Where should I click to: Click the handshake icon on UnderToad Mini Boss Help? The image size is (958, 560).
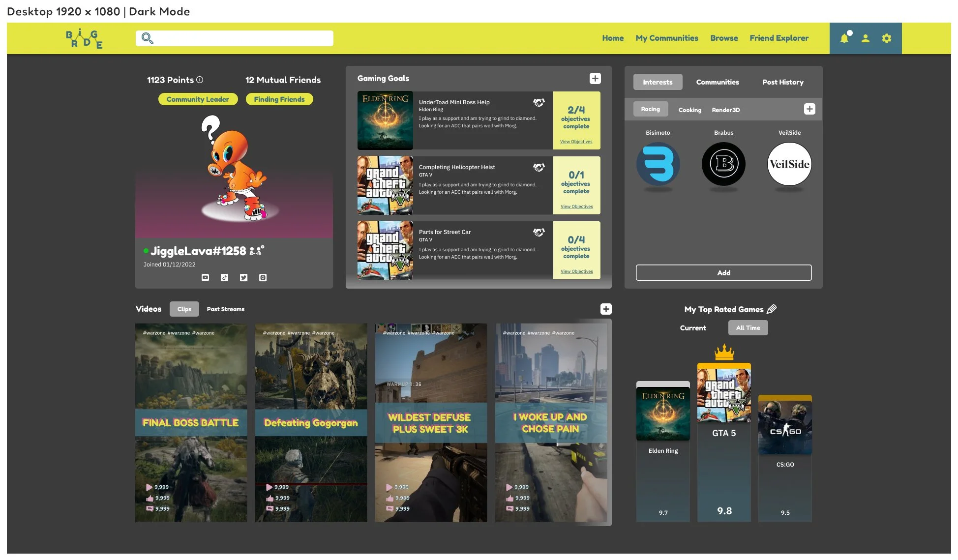(539, 102)
